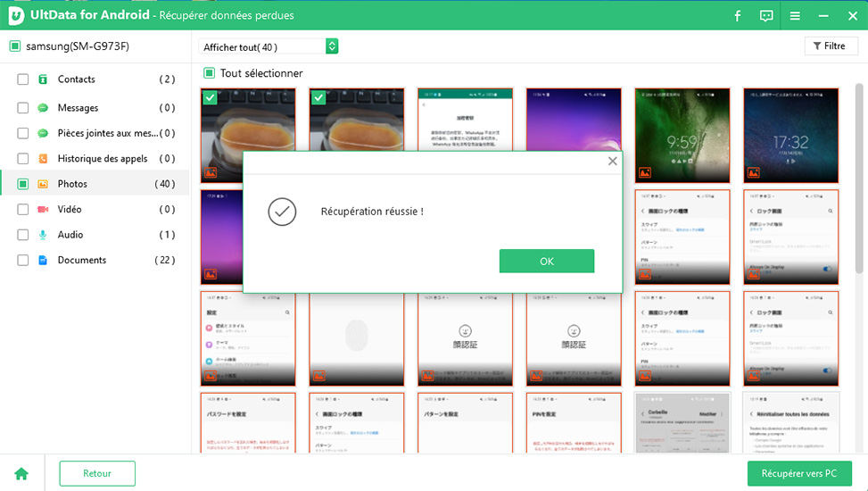Click the UltData logo icon
This screenshot has width=868, height=491.
16,15
